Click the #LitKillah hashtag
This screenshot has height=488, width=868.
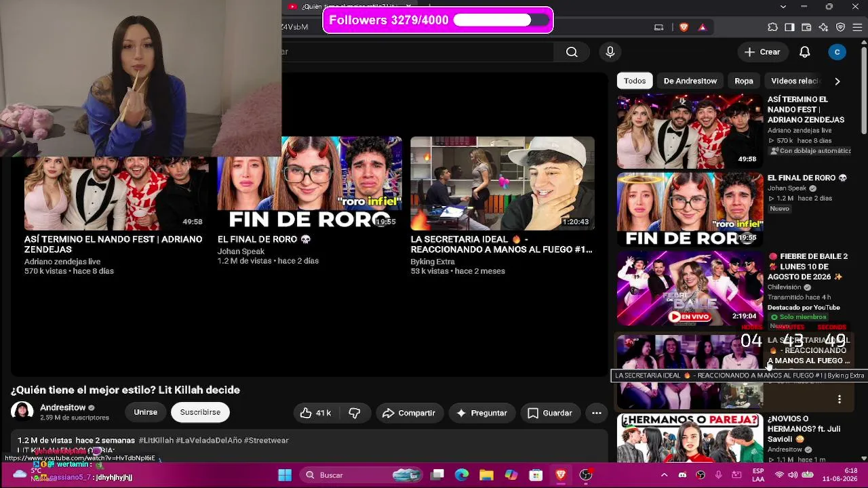[x=155, y=441]
